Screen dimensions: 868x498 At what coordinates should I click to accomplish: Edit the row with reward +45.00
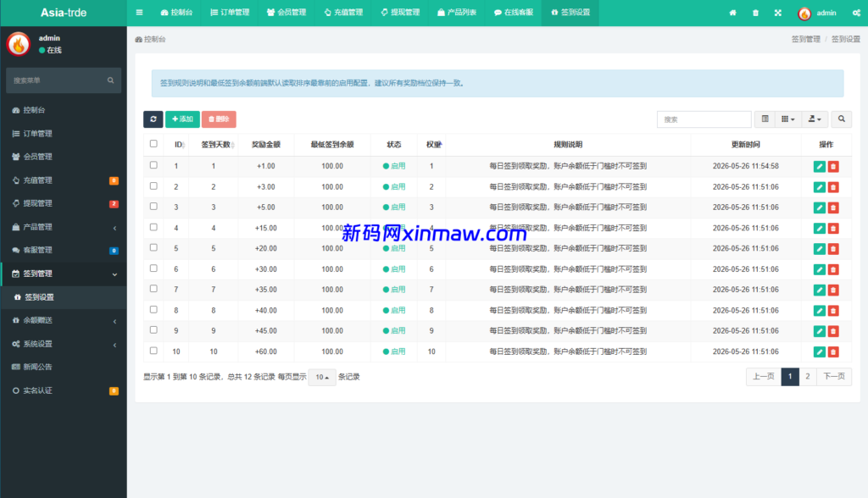click(820, 331)
